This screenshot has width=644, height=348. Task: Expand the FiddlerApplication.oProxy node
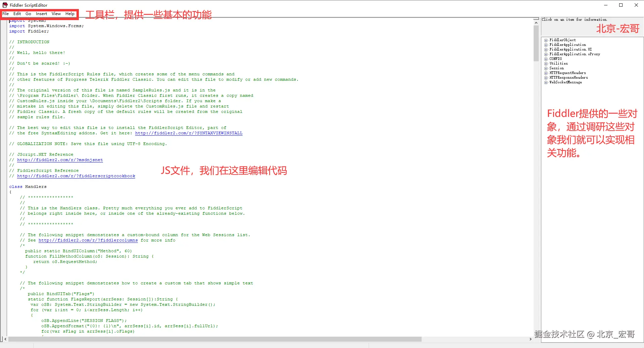[x=546, y=54]
